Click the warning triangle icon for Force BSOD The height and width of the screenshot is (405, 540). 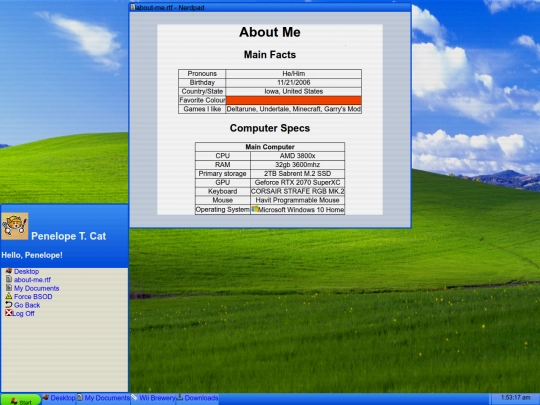click(x=9, y=296)
